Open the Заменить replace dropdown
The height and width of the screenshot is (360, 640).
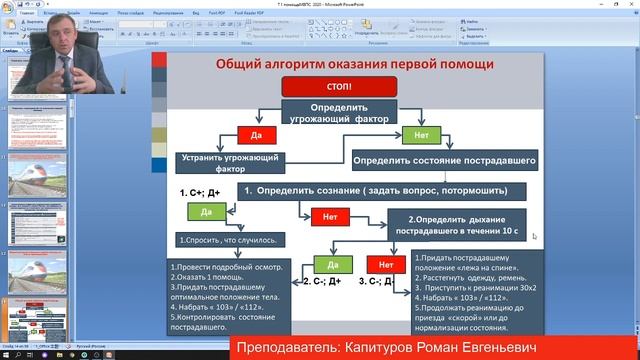click(x=473, y=29)
